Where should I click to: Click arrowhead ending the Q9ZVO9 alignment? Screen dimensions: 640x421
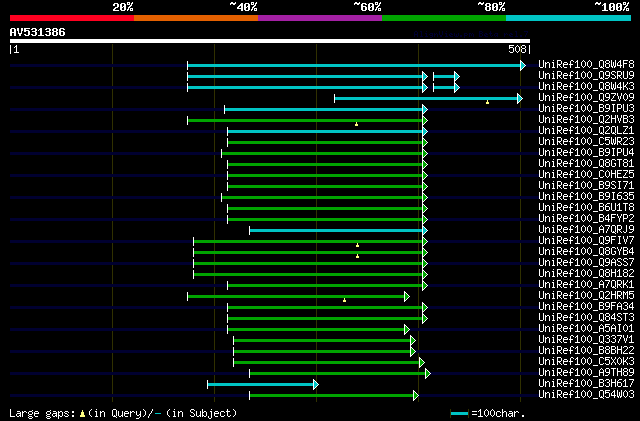coord(520,98)
